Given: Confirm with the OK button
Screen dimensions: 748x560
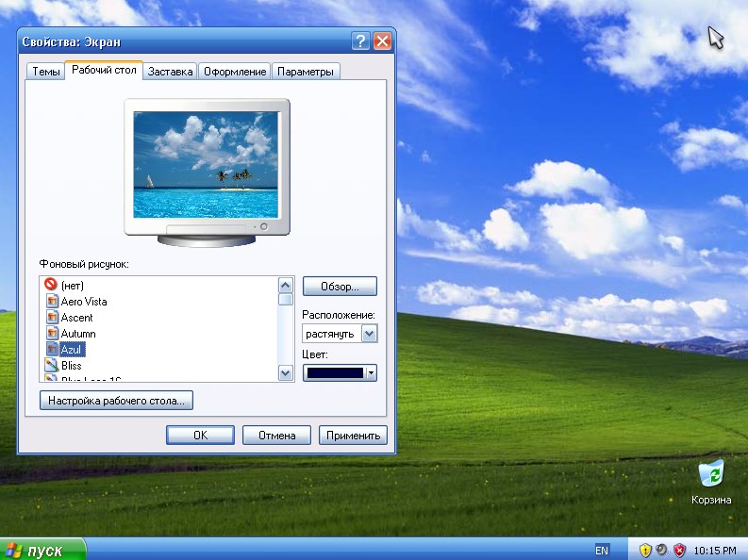Looking at the screenshot, I should point(200,436).
